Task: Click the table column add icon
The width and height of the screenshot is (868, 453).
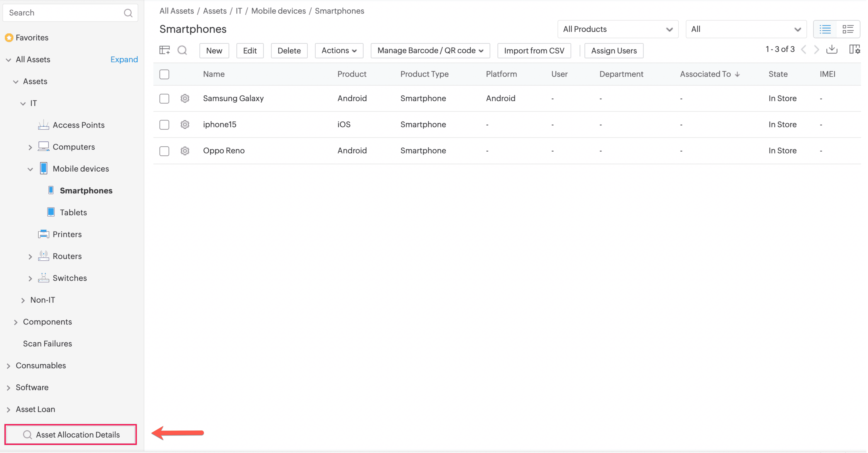Action: (x=164, y=50)
